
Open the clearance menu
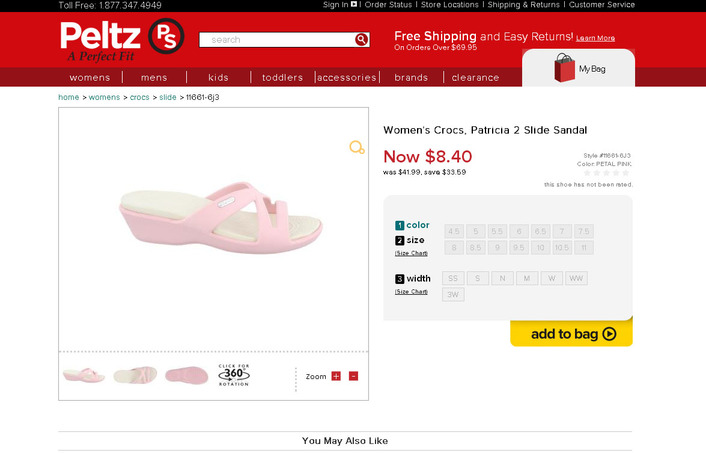point(475,77)
